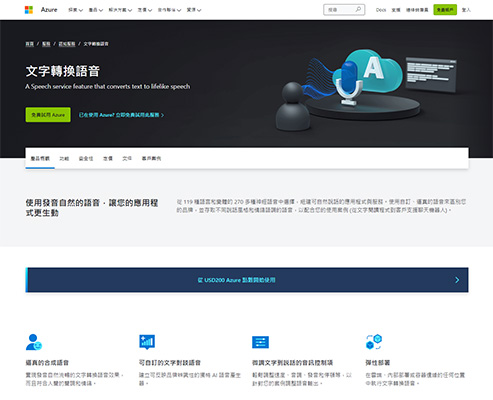Switch to the 安全性 tab

pyautogui.click(x=86, y=159)
